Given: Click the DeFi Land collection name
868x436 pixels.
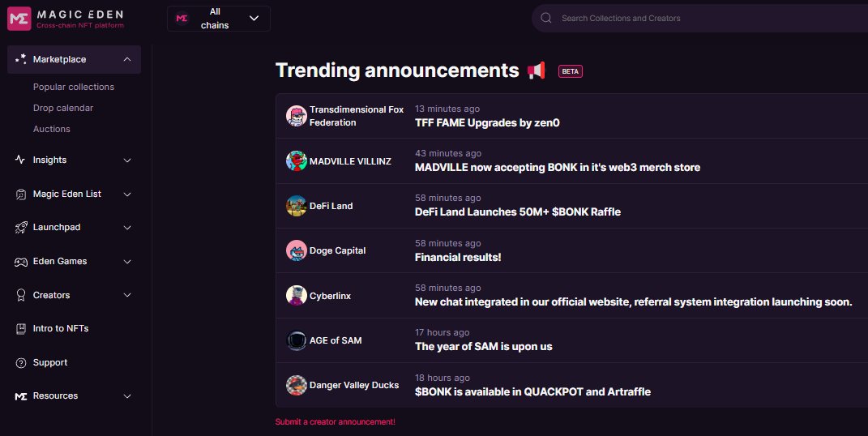Looking at the screenshot, I should coord(331,206).
